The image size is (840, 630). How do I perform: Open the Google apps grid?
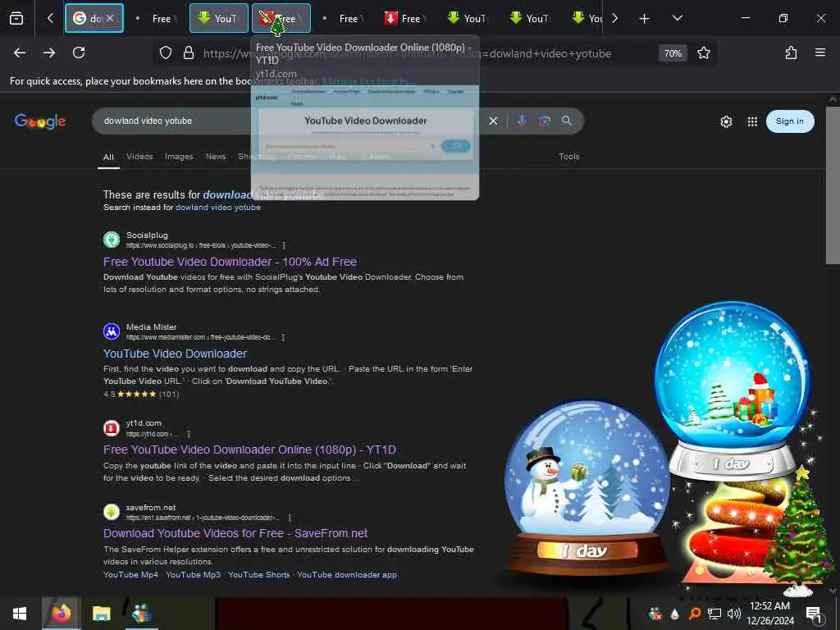(x=752, y=122)
